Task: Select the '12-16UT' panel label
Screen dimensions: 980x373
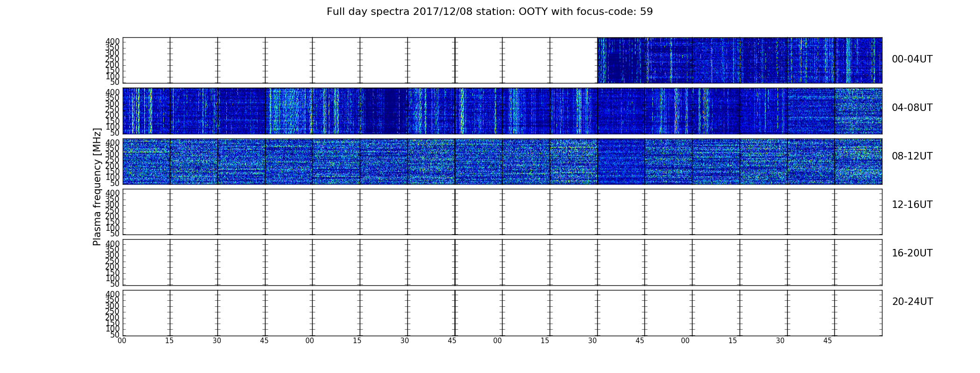Action: 912,205
